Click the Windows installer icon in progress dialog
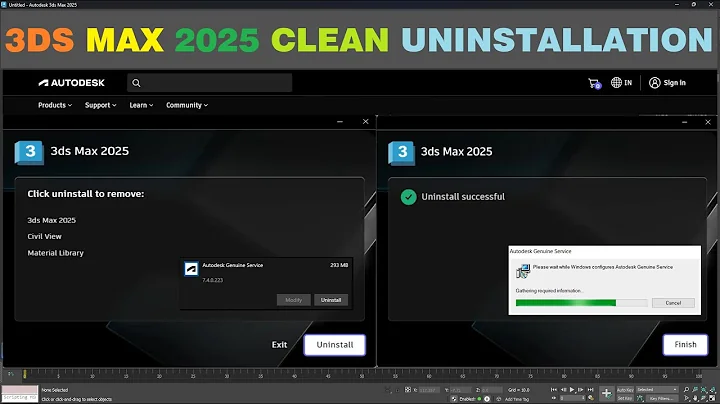 click(x=523, y=271)
